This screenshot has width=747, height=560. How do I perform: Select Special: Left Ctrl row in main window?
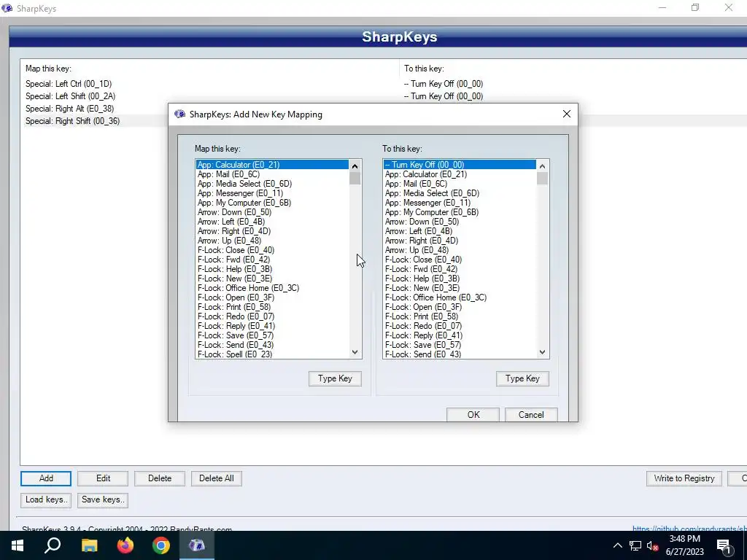(384, 84)
